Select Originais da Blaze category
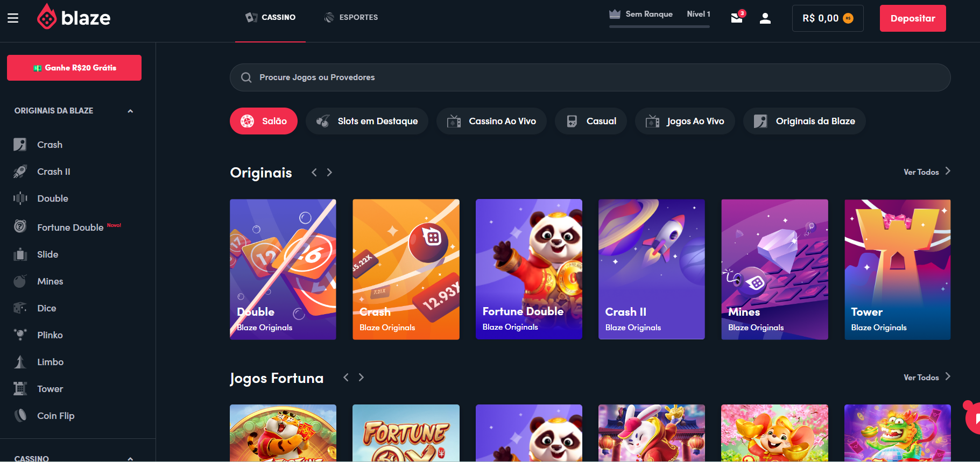 coord(805,121)
